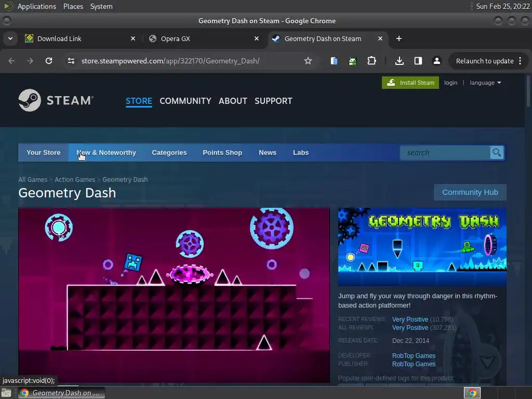
Task: Open Categories tab
Action: 169,153
